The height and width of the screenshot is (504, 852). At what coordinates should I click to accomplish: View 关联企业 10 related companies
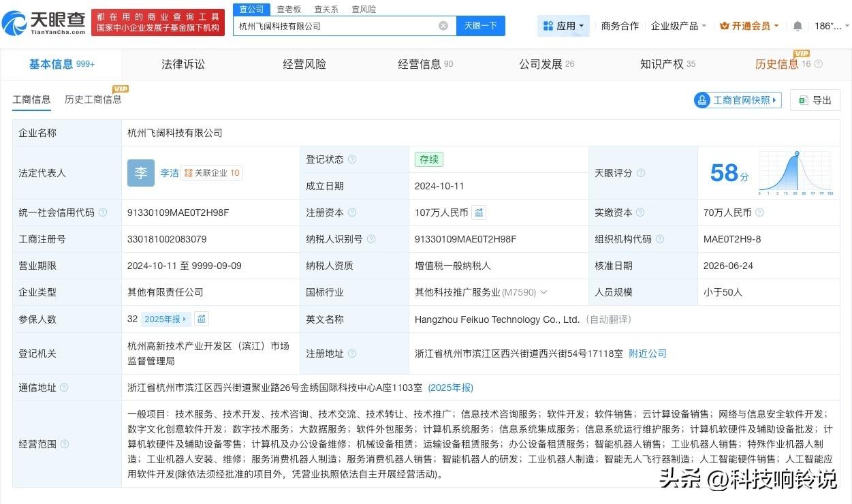212,173
